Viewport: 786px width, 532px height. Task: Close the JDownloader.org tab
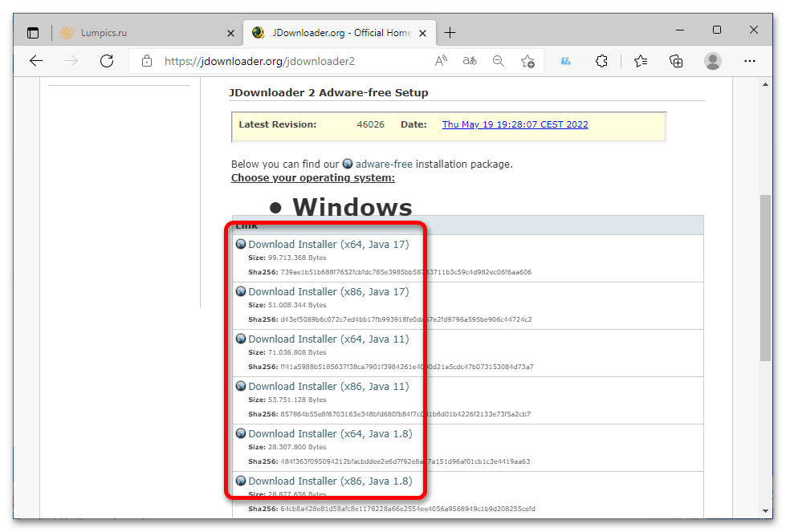click(x=422, y=34)
